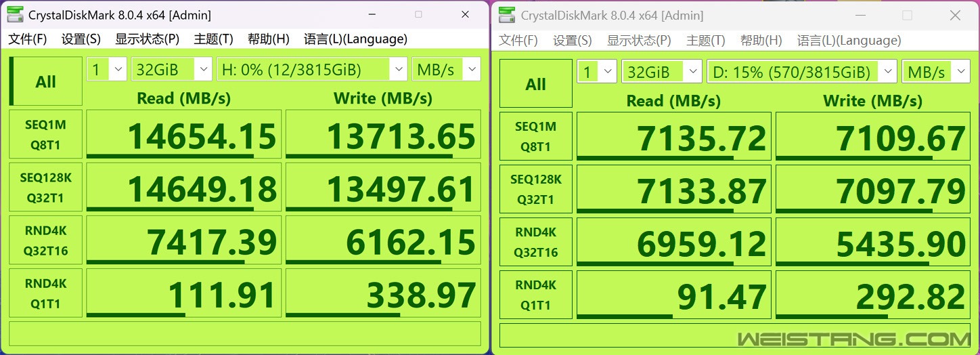Expand MB/s unit dropdown in left window

point(446,69)
